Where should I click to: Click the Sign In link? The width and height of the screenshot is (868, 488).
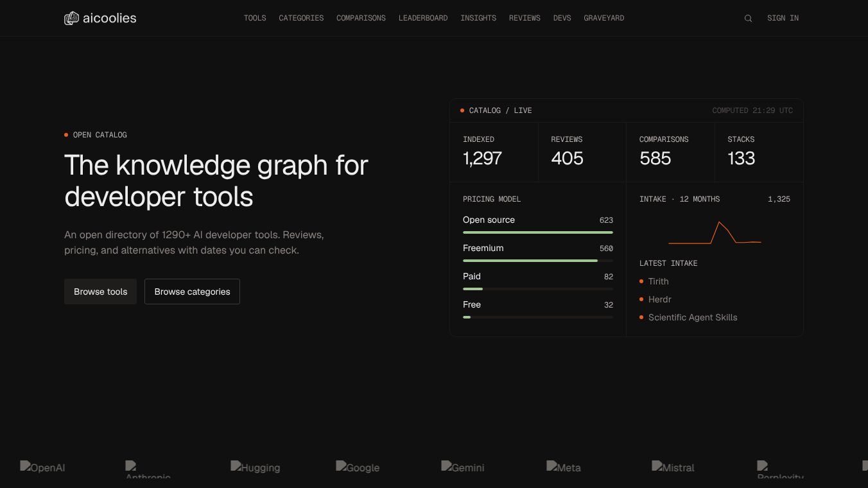tap(783, 18)
